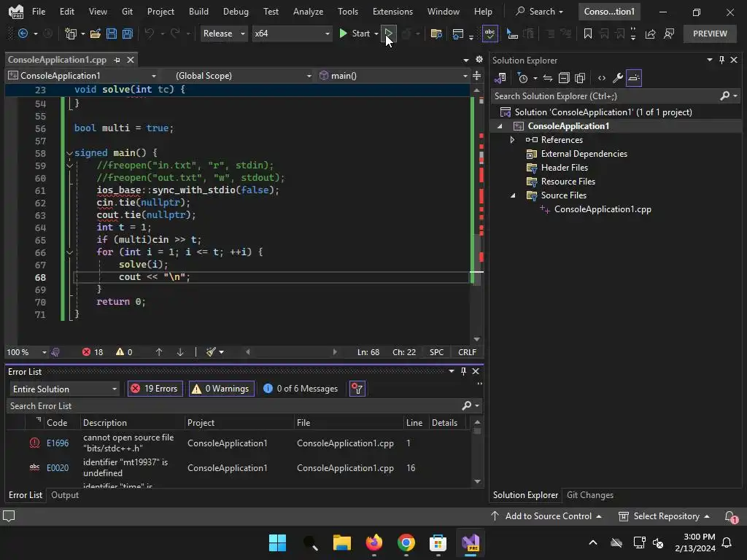Click the Start debugging button

tap(355, 34)
